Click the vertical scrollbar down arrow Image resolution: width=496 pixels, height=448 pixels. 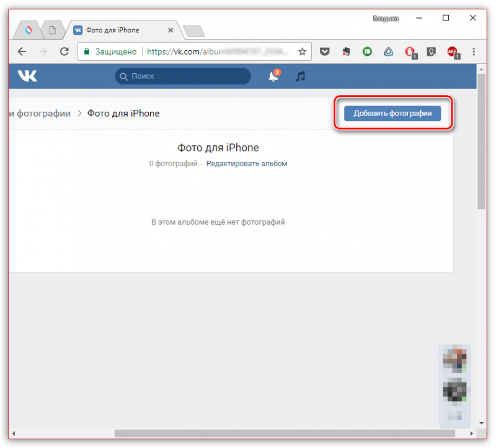pyautogui.click(x=481, y=423)
